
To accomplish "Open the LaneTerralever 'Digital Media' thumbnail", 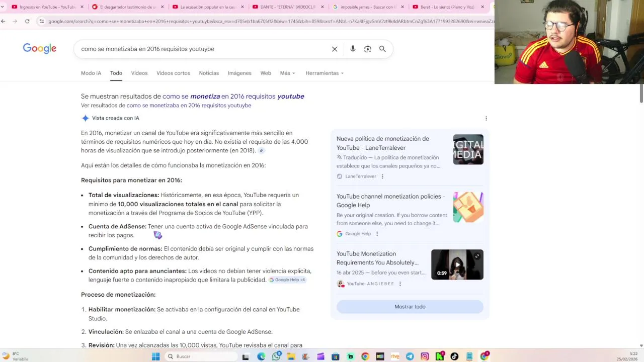I will coord(468,149).
